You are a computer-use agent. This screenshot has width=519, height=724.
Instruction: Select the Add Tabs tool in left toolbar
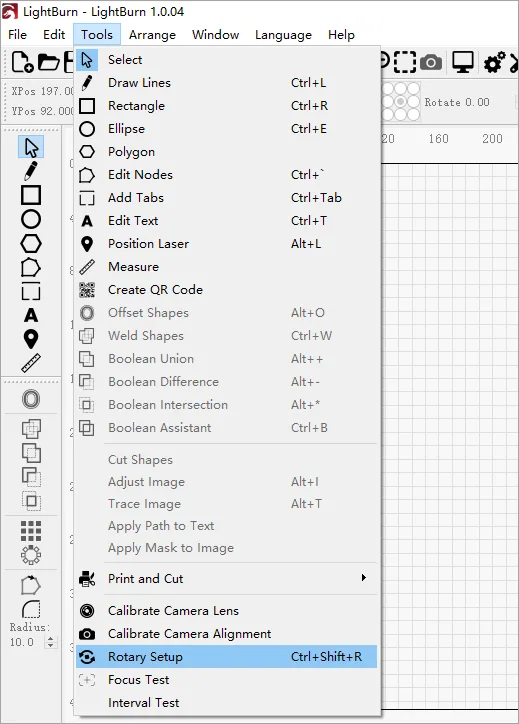[31, 291]
